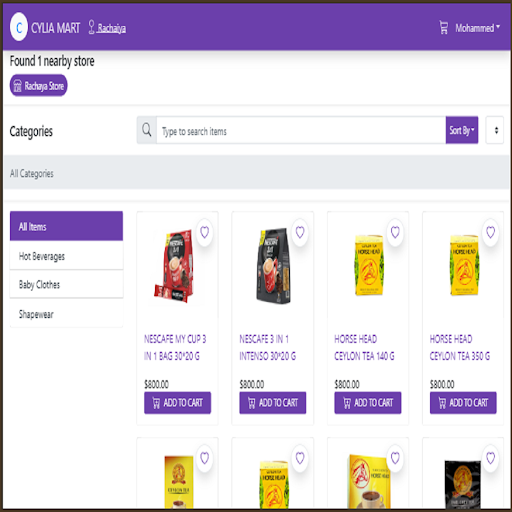
Task: Select the Baby Clothes category
Action: [x=66, y=284]
